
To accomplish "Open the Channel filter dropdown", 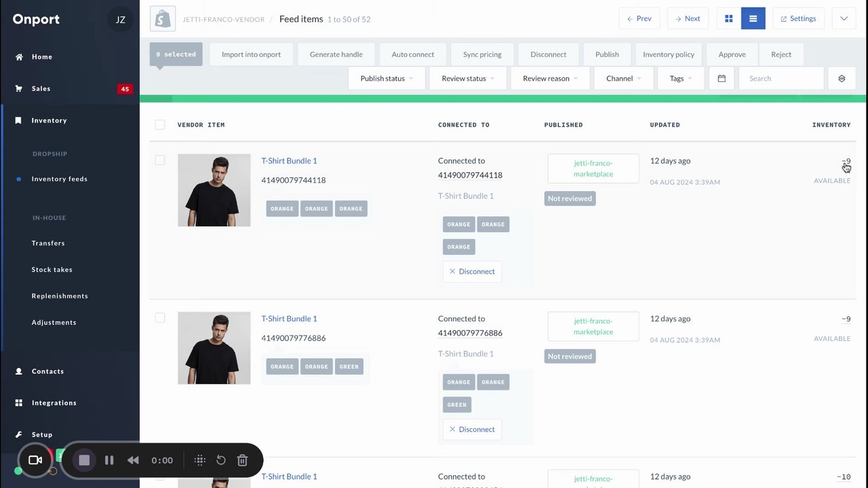I will point(624,79).
